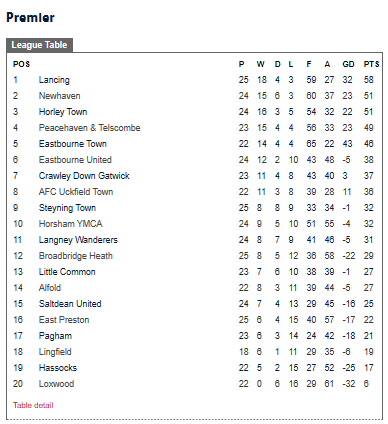Screen dimensions: 388x424
Task: Click Broadbridge Heath team name
Action: point(75,256)
